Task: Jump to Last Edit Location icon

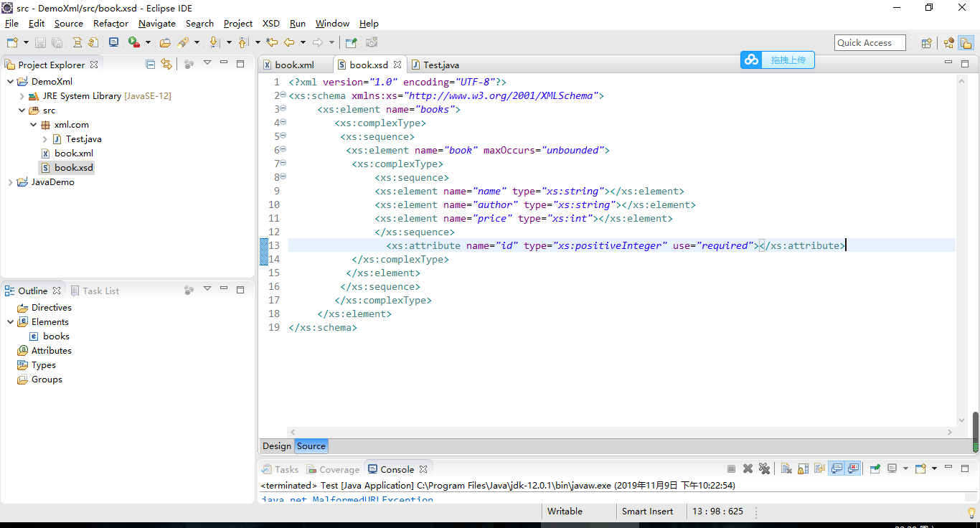Action: pos(272,43)
